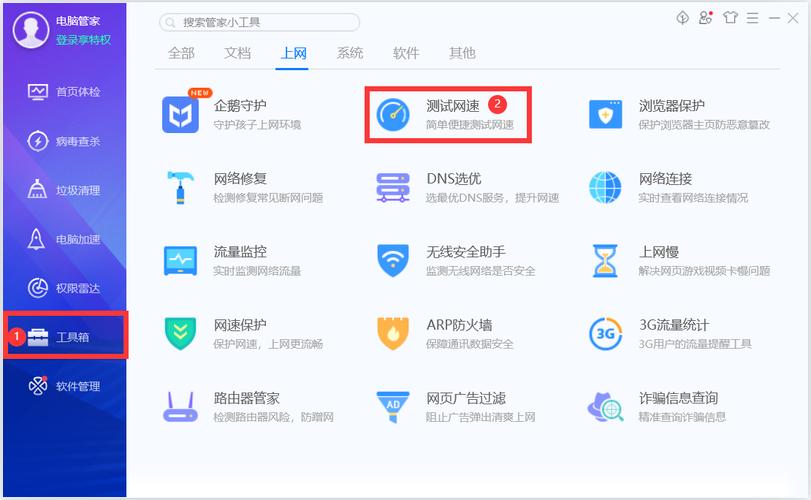Click description 阻止广告弹出清爽上网
The height and width of the screenshot is (500, 811).
(480, 417)
